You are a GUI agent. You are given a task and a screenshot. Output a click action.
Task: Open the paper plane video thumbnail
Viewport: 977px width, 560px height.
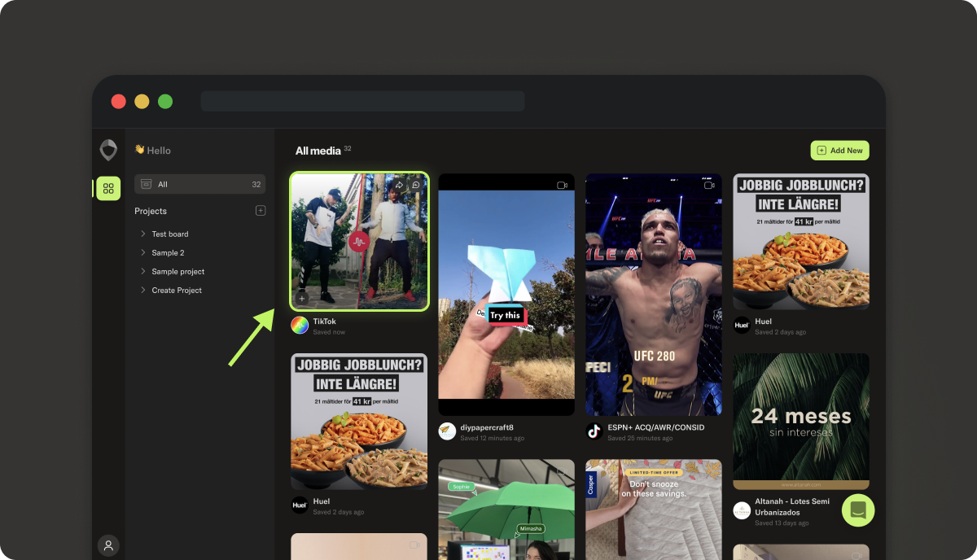[506, 295]
